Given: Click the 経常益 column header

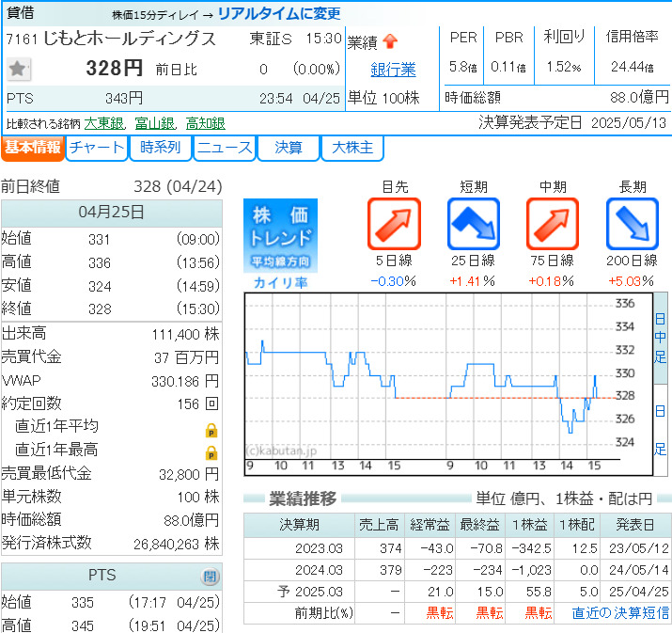Looking at the screenshot, I should [x=430, y=525].
